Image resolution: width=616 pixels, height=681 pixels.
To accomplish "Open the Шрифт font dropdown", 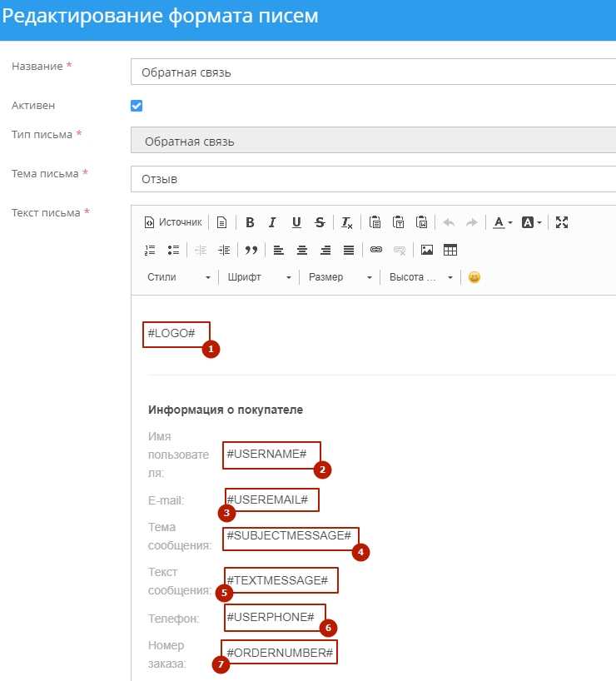I will pyautogui.click(x=259, y=277).
